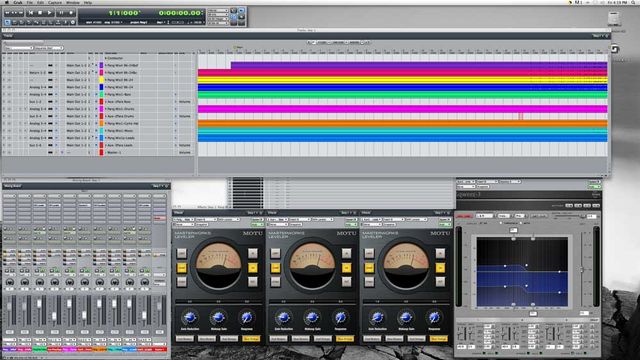
Task: Toggle the left yellow switch in middle Leveler
Action: [x=276, y=268]
